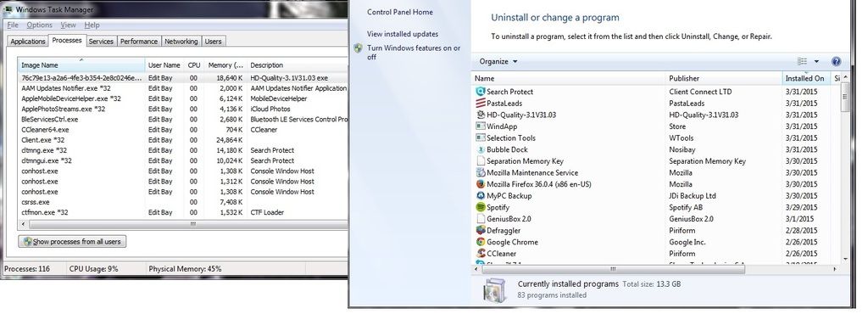The width and height of the screenshot is (868, 314).
Task: Click the change view icon in Programs toolbar
Action: pyautogui.click(x=802, y=61)
